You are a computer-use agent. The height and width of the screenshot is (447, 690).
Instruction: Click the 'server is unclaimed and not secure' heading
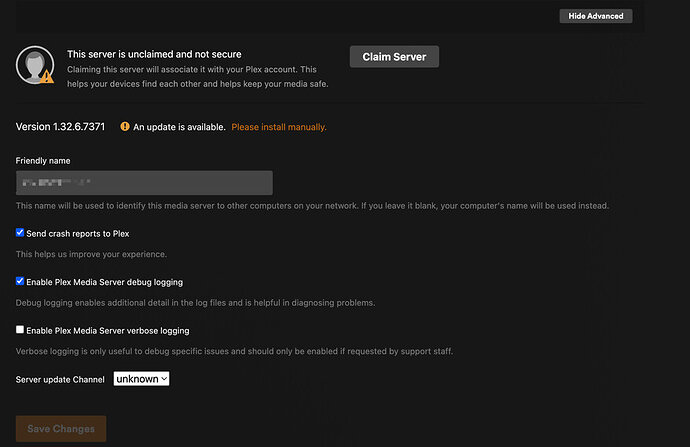click(154, 53)
